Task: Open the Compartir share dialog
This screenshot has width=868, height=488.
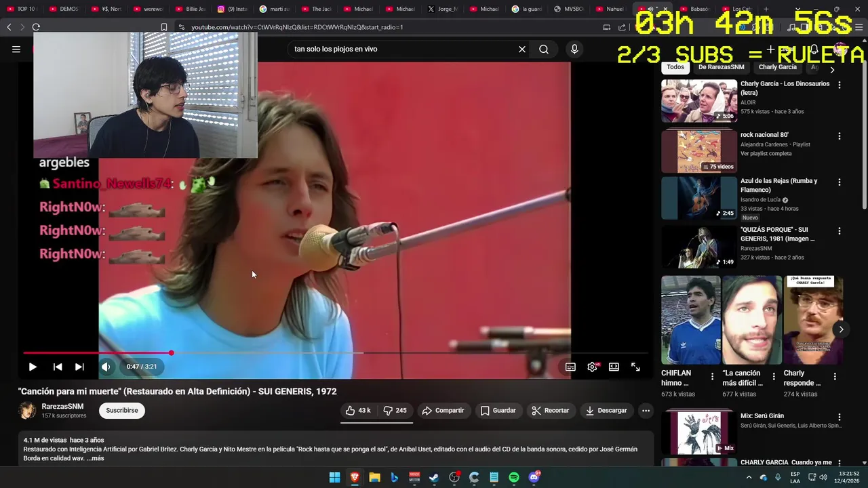Action: [x=443, y=410]
